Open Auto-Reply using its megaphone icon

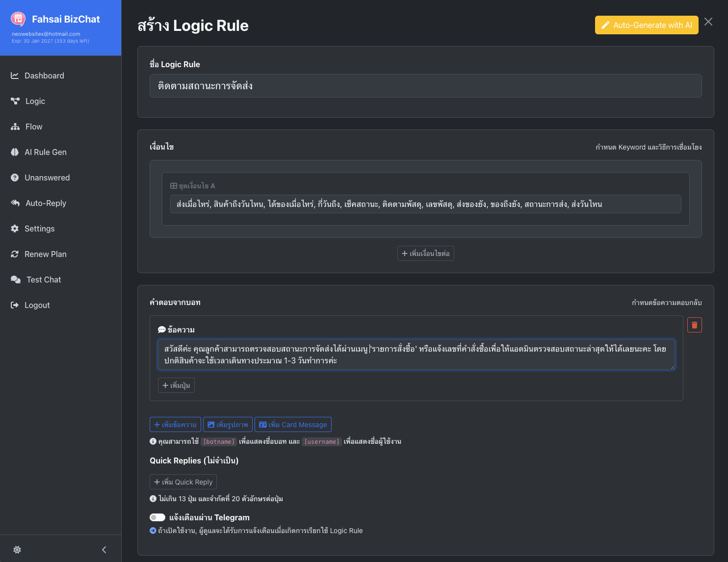[15, 203]
